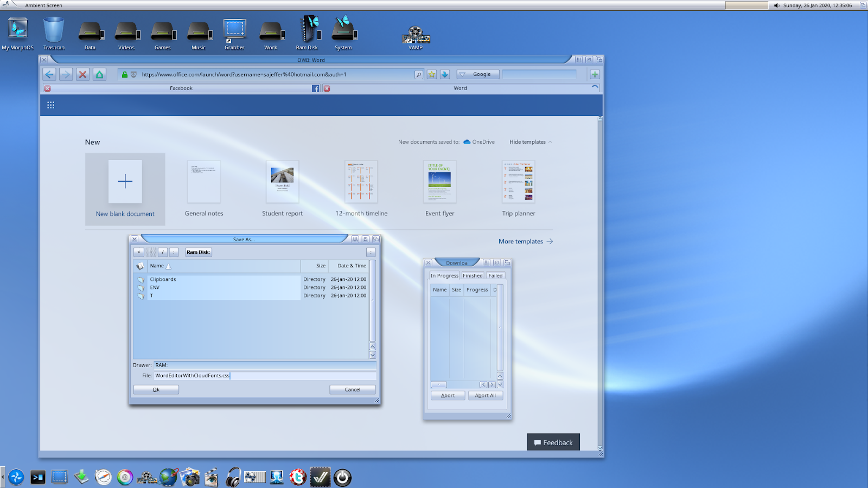Image resolution: width=868 pixels, height=488 pixels.
Task: Create a New blank document
Action: coord(125,189)
